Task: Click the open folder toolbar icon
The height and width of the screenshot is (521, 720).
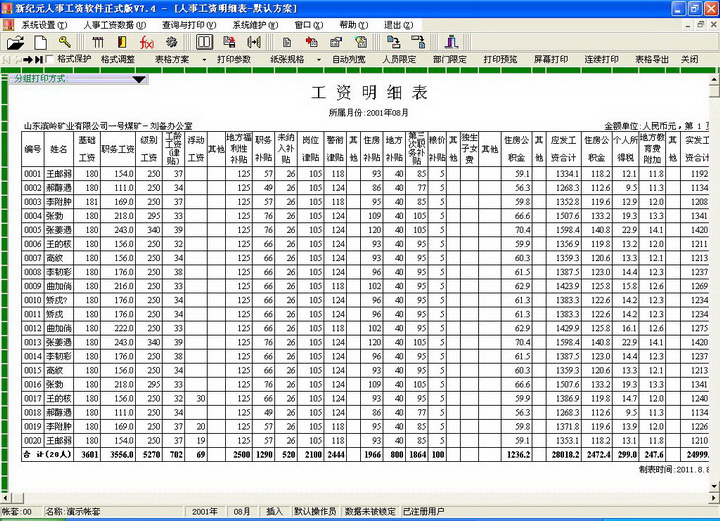Action: pyautogui.click(x=17, y=42)
